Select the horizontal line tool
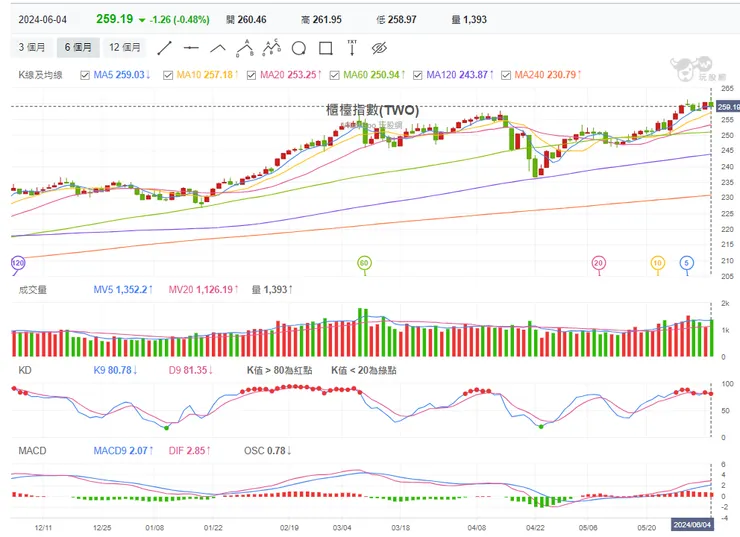This screenshot has height=537, width=740. pos(191,47)
